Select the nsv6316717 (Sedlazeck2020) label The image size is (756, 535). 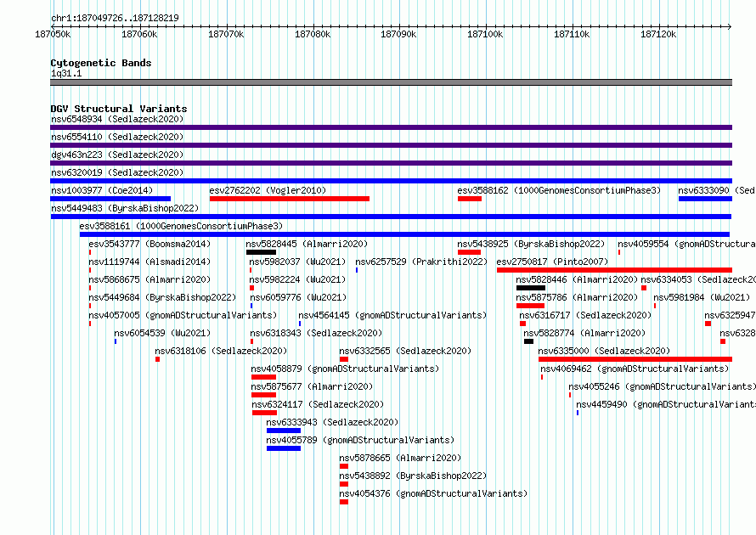(x=585, y=315)
